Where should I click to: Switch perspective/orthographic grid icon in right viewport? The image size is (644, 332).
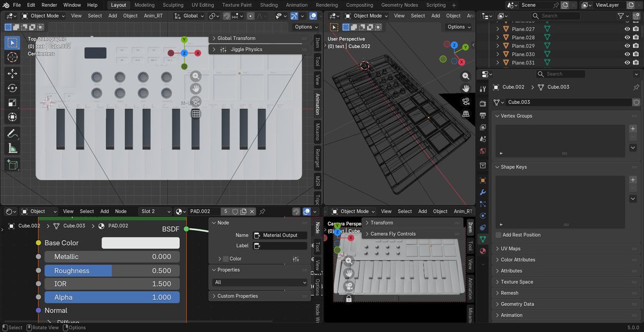coord(466,113)
